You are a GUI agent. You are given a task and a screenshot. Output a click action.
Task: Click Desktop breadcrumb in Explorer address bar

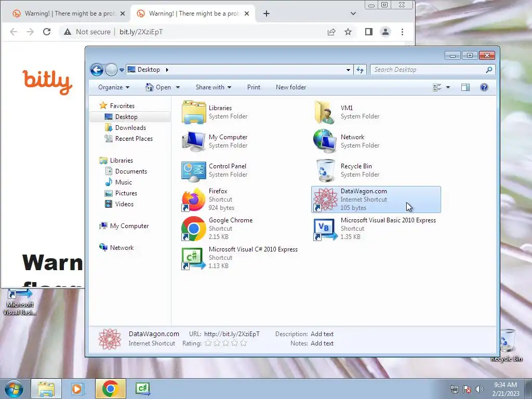pos(149,70)
